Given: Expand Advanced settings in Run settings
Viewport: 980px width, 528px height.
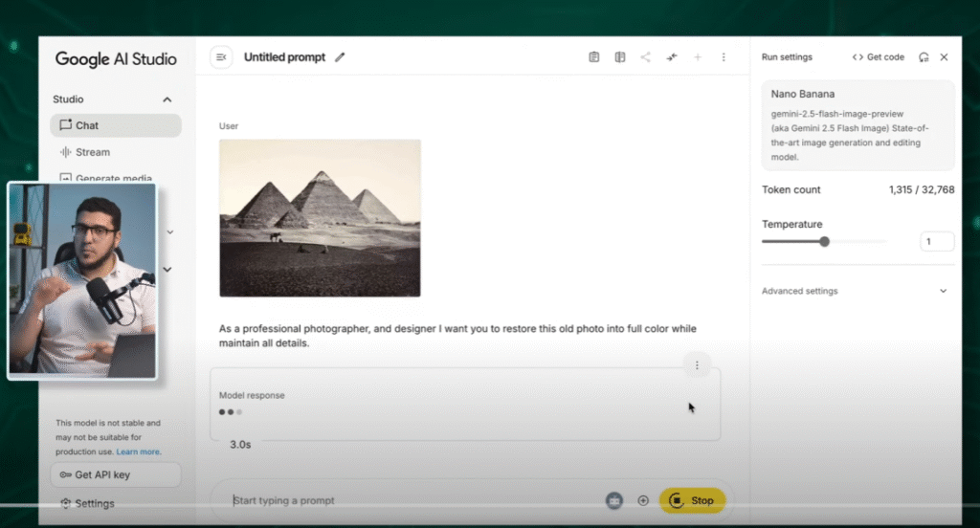Looking at the screenshot, I should 943,291.
